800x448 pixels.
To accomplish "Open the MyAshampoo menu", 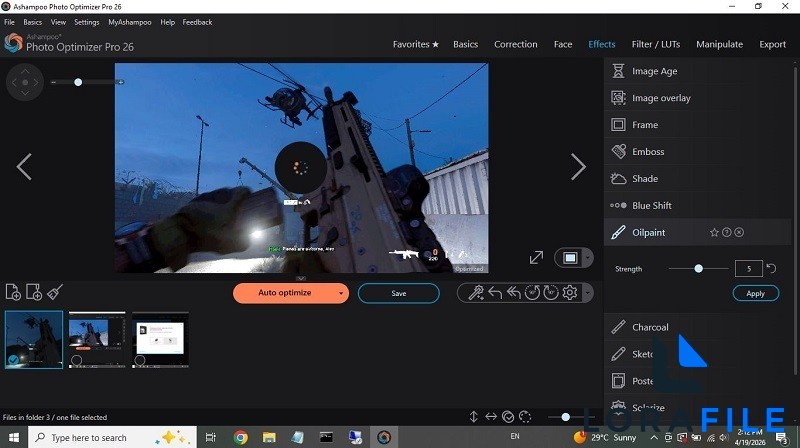I will point(130,22).
